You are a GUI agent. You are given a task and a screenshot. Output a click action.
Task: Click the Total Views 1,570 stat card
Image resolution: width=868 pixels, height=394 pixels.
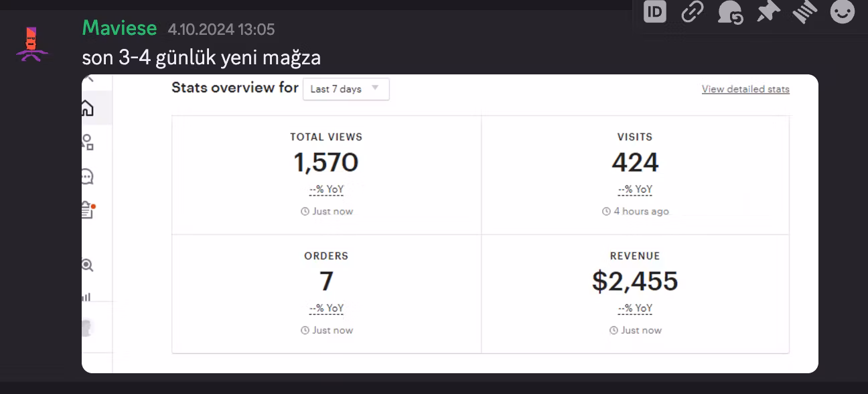(x=326, y=175)
